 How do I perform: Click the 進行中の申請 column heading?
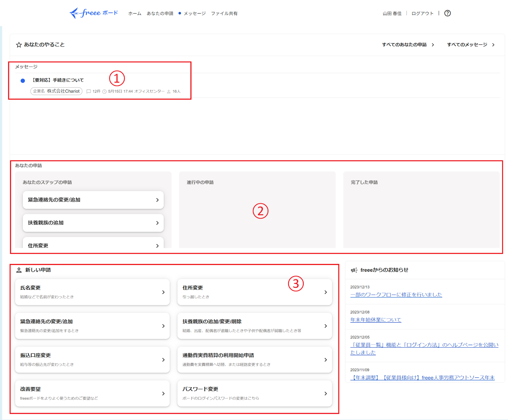[x=200, y=182]
